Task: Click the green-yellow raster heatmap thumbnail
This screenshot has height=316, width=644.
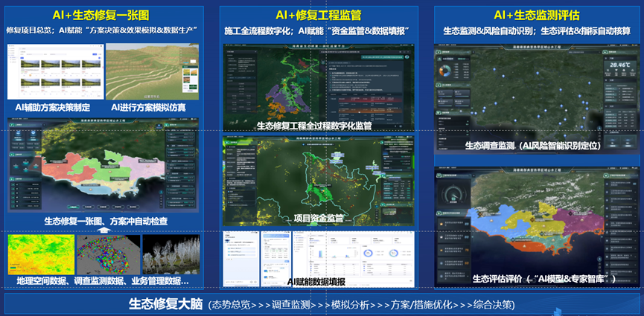Action: 40,254
